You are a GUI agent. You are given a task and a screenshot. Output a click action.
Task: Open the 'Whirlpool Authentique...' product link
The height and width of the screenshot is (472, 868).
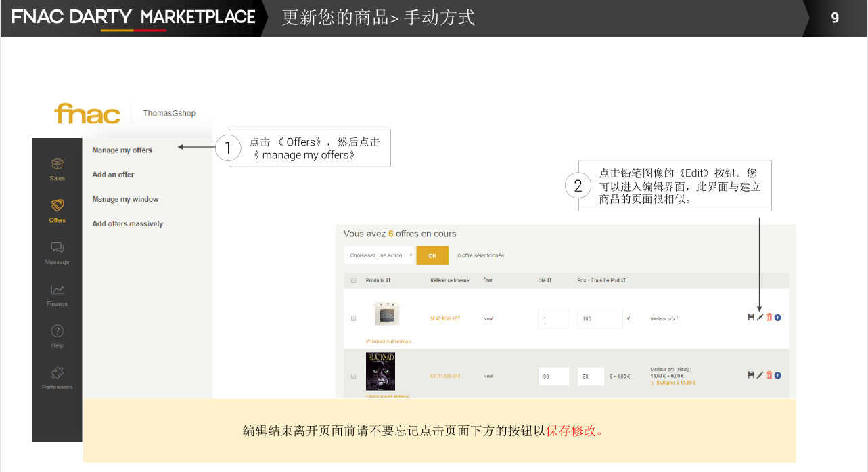389,341
